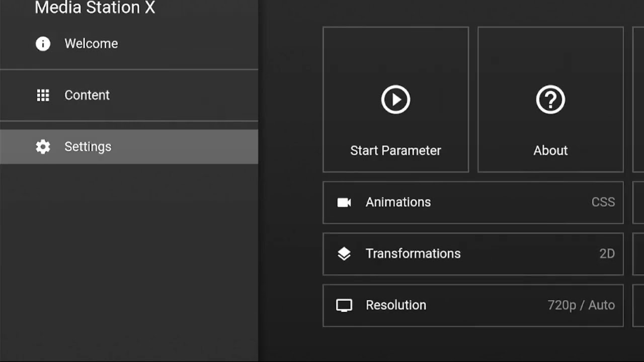This screenshot has height=362, width=644.
Task: Click the 720p / Auto value
Action: tap(581, 305)
